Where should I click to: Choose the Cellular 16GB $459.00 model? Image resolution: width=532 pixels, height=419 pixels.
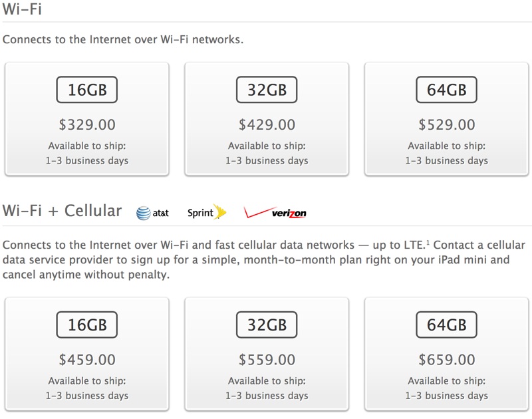87,354
